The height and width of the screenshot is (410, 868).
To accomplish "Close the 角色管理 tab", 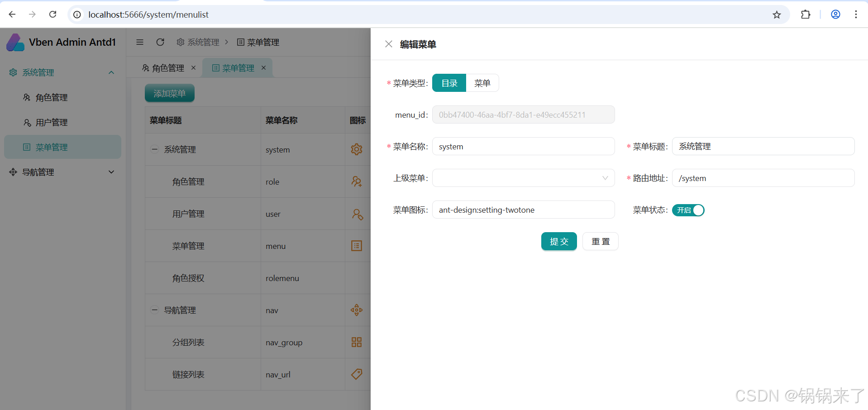I will click(193, 67).
